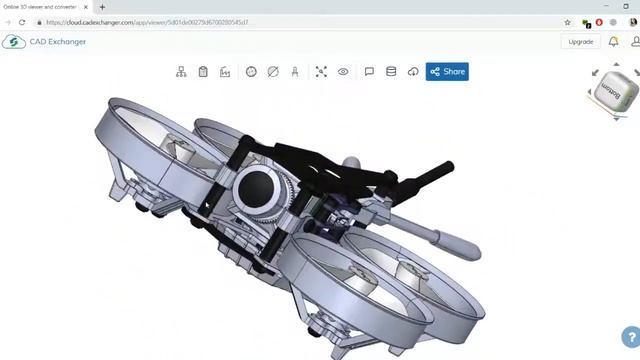This screenshot has height=360, width=640.
Task: Open the browser profile avatar
Action: [x=633, y=22]
